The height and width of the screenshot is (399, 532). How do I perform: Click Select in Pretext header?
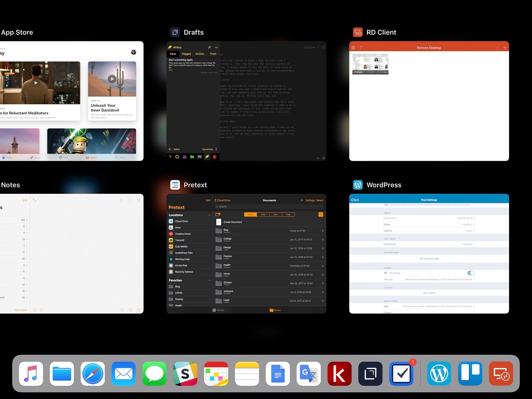click(x=320, y=200)
